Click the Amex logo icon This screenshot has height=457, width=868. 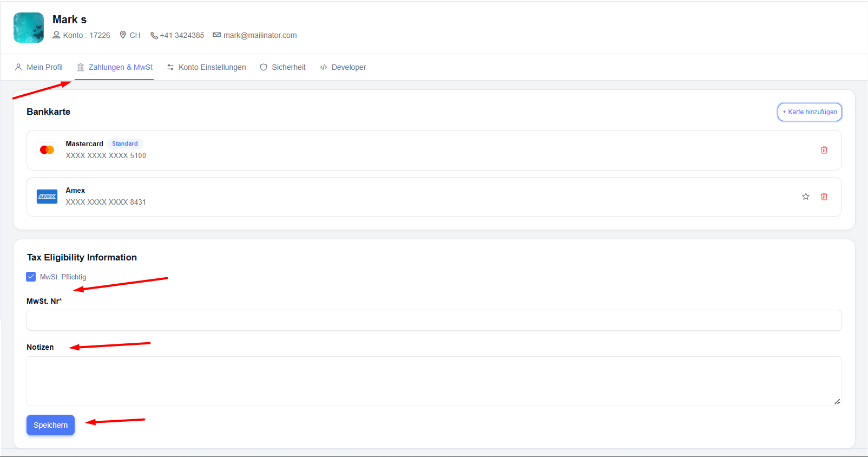(x=47, y=197)
